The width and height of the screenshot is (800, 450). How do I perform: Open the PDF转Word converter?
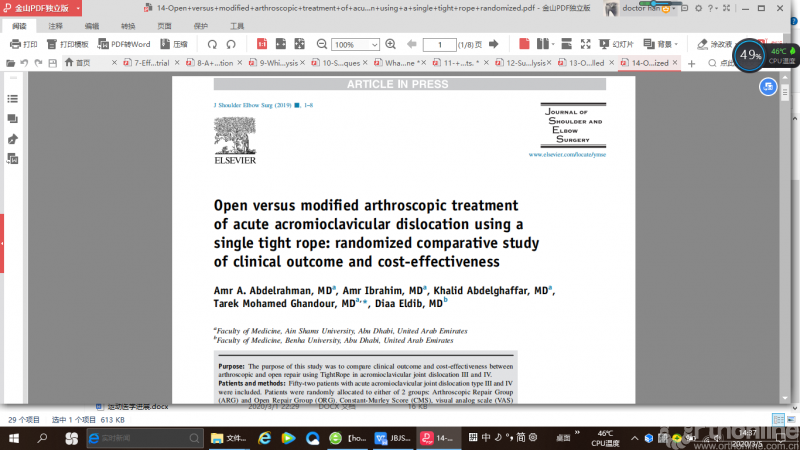pos(124,45)
